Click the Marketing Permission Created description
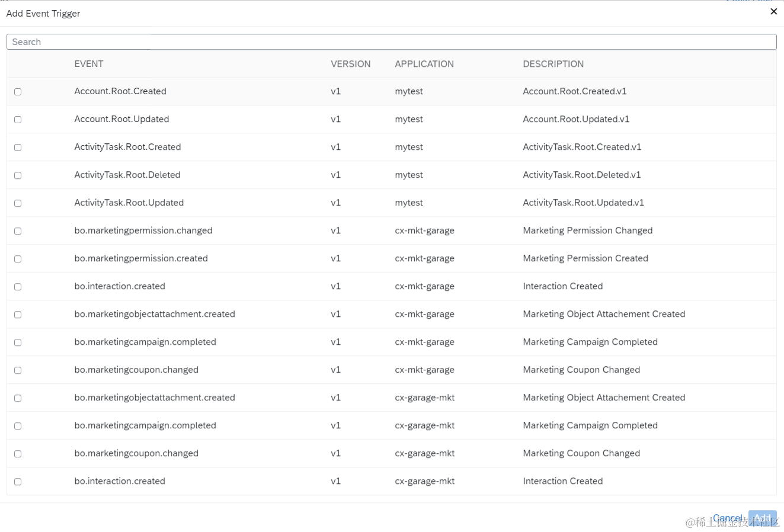The image size is (784, 532). pyautogui.click(x=585, y=258)
